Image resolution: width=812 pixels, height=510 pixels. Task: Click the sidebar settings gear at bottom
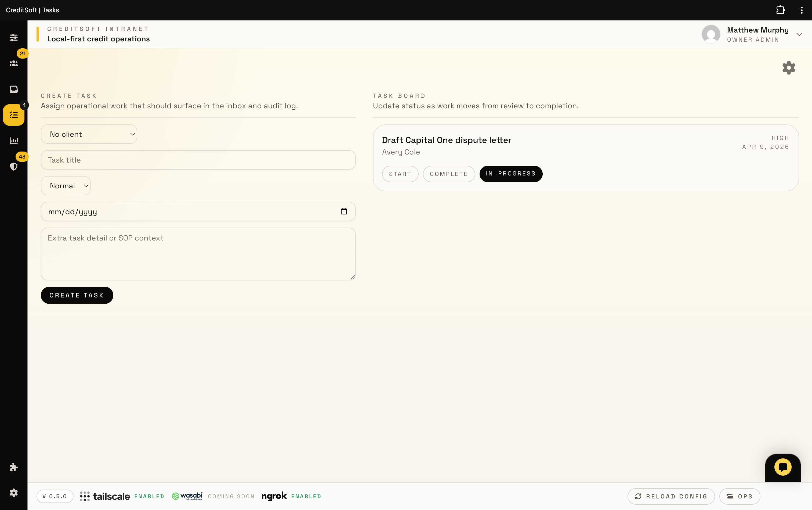point(13,493)
